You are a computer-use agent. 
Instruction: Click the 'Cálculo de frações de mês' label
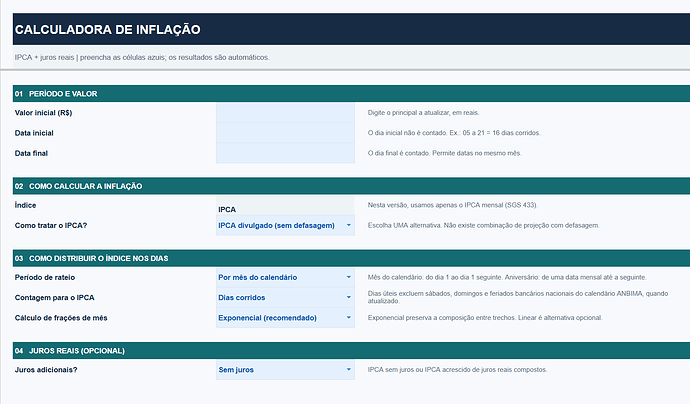(61, 318)
